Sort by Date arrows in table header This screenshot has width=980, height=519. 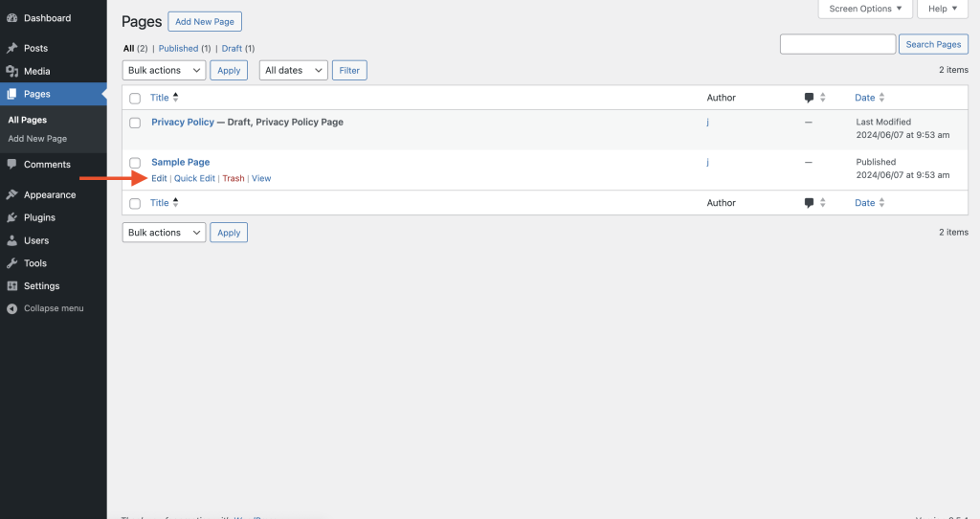pyautogui.click(x=881, y=98)
